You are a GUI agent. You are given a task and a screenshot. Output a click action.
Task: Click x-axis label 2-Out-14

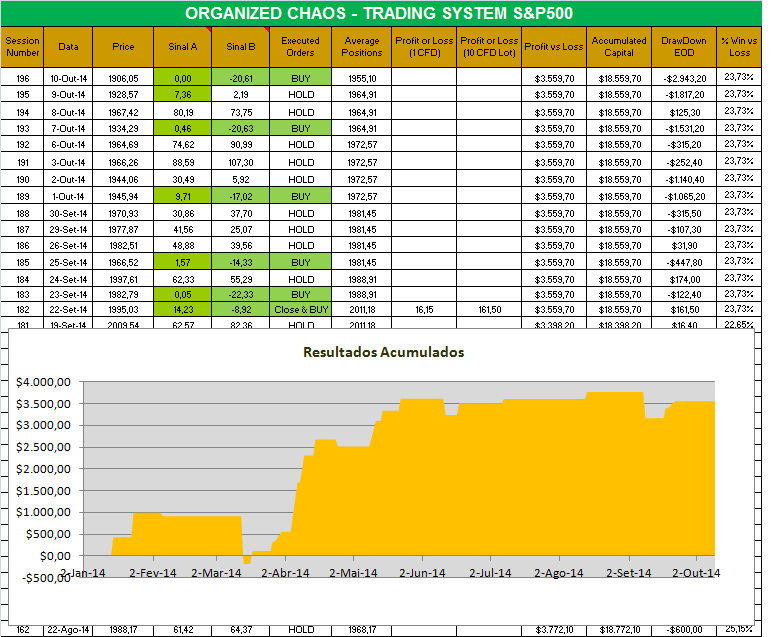point(696,573)
